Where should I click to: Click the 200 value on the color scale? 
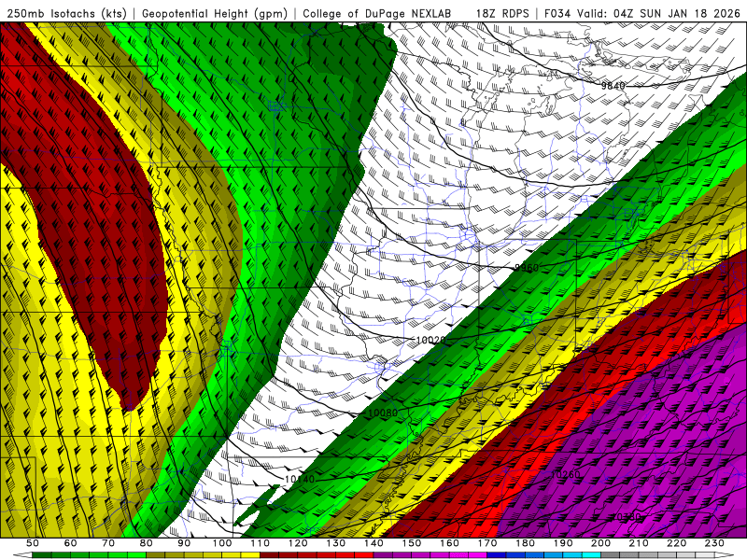click(x=600, y=543)
